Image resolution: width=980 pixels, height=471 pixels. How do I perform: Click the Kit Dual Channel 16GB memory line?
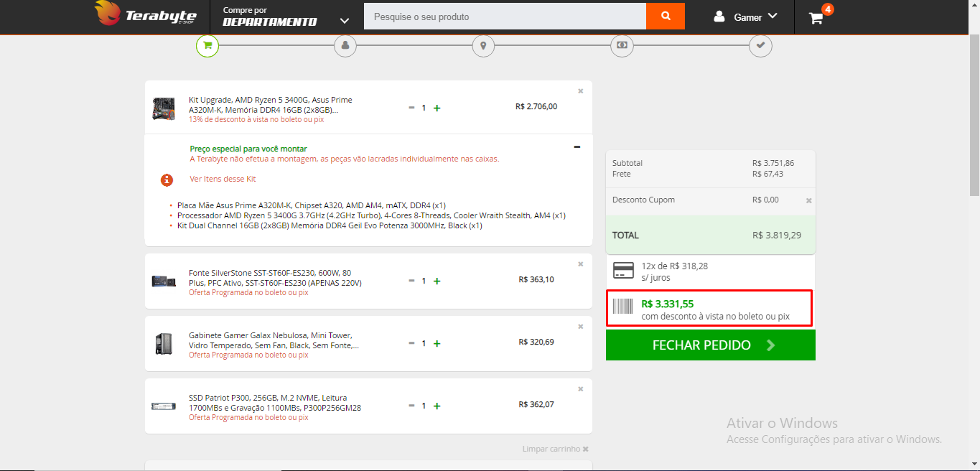click(x=330, y=225)
